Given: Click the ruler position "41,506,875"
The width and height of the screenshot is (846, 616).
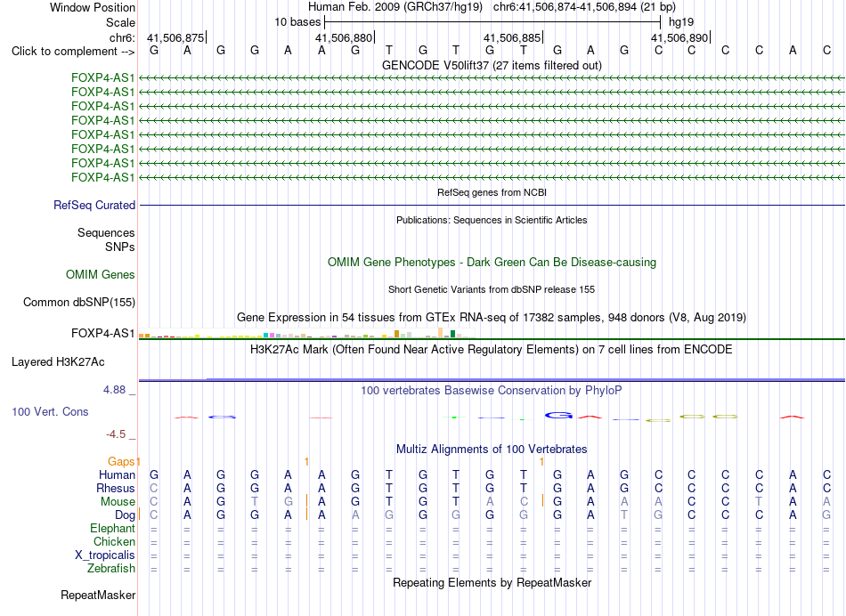Looking at the screenshot, I should coord(175,37).
